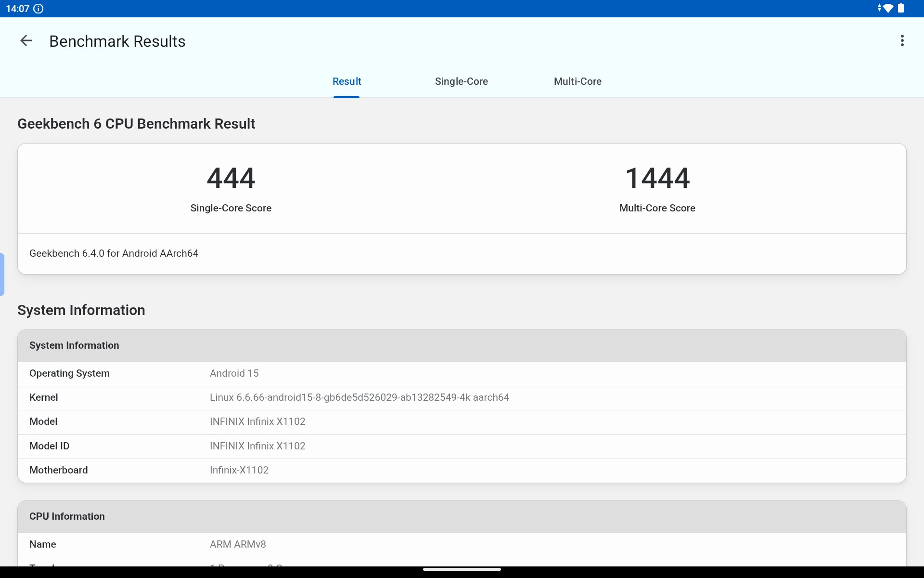Tap the 444 single-core score

[x=231, y=178]
